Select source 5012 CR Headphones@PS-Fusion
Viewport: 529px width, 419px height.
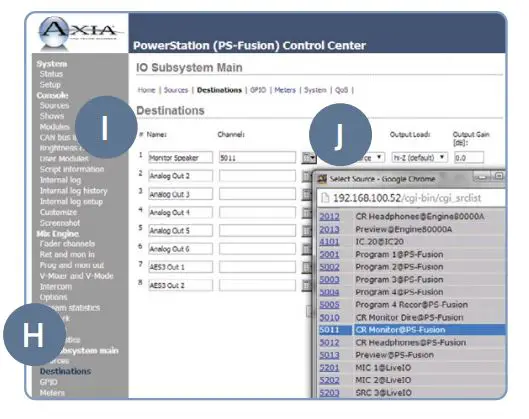coord(412,342)
